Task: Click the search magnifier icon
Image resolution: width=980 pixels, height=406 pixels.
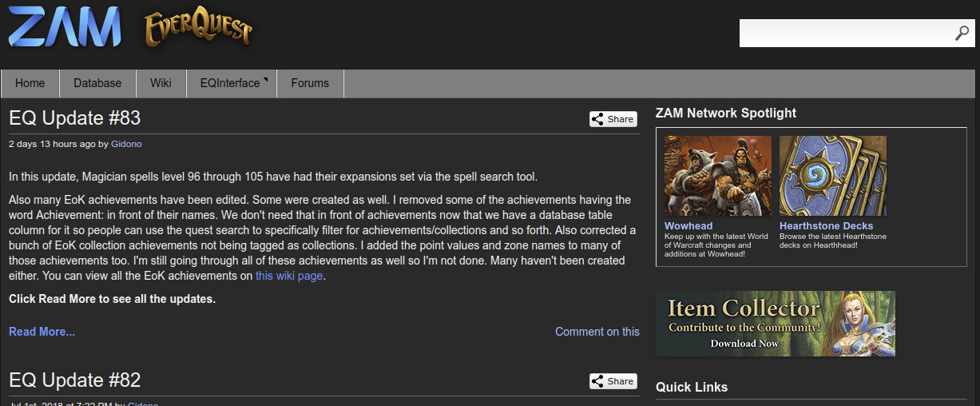Action: point(962,34)
